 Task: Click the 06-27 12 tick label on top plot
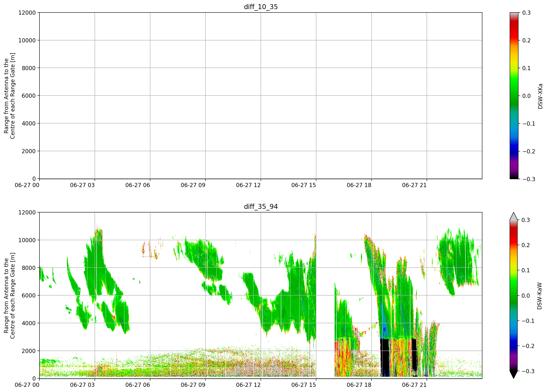coord(249,185)
